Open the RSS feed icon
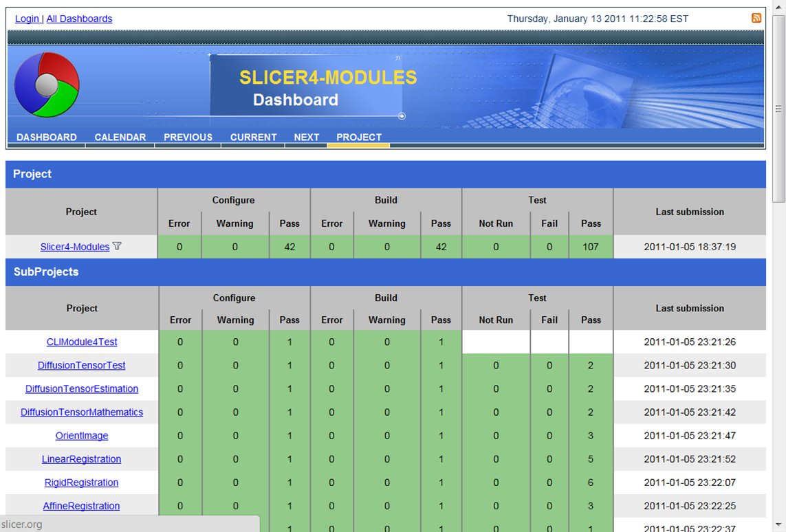Screen dimensions: 786x532 pos(756,18)
